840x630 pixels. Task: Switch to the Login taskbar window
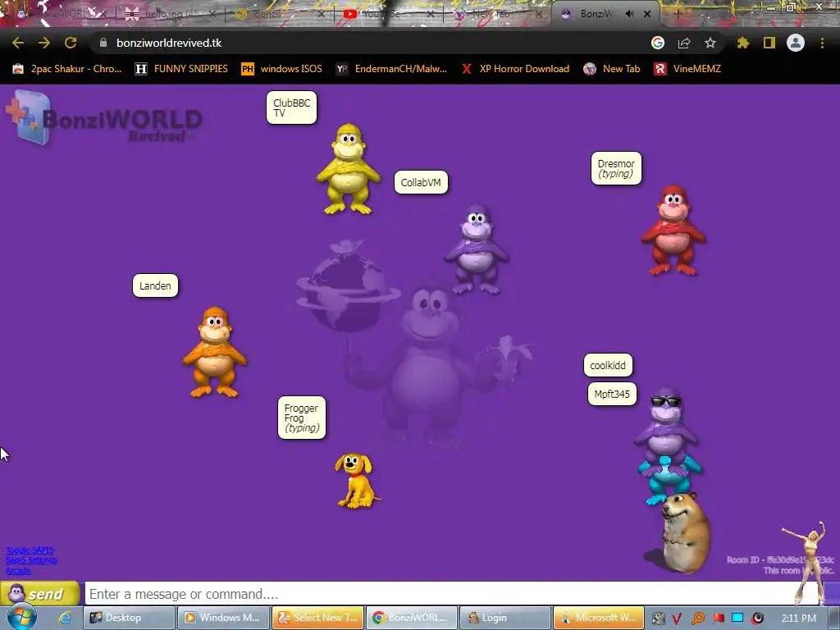click(x=505, y=618)
